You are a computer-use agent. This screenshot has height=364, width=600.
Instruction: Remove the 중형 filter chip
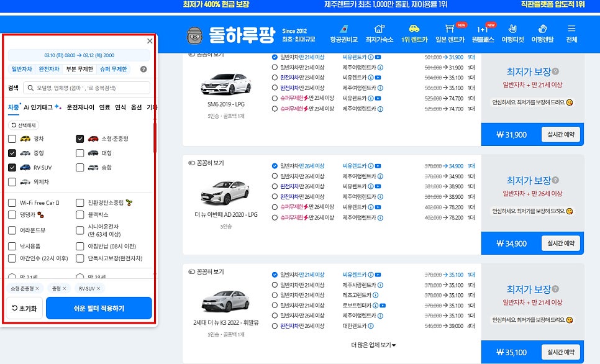(x=65, y=289)
